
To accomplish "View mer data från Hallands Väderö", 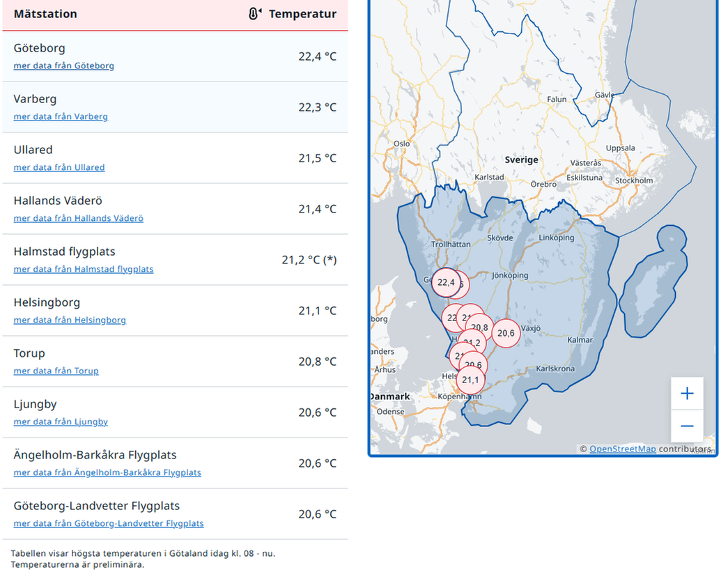I will pyautogui.click(x=79, y=218).
